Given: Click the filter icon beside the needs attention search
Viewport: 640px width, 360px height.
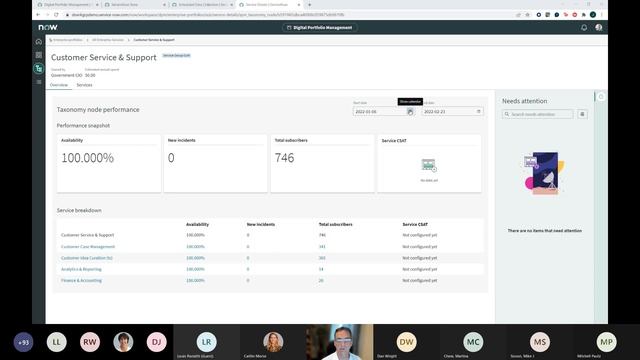Looking at the screenshot, I should coord(582,114).
